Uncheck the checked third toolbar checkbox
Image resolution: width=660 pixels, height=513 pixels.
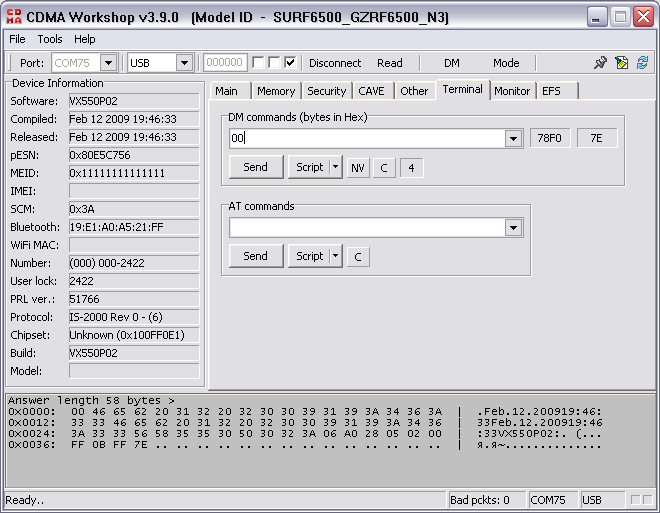coord(290,63)
